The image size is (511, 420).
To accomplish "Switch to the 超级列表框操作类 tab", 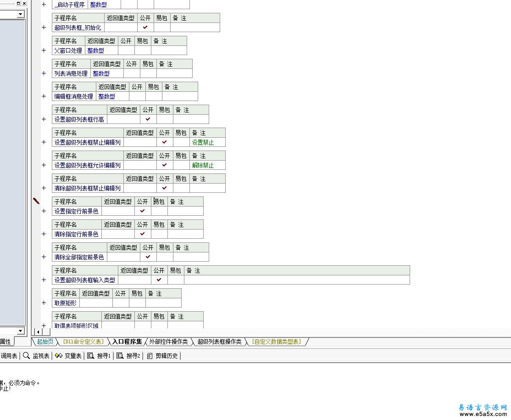I will pyautogui.click(x=219, y=342).
